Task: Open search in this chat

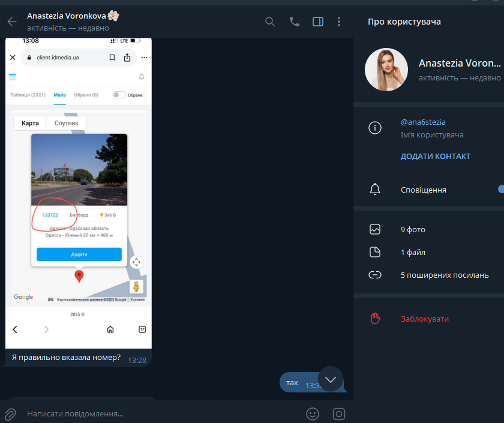Action: [270, 22]
